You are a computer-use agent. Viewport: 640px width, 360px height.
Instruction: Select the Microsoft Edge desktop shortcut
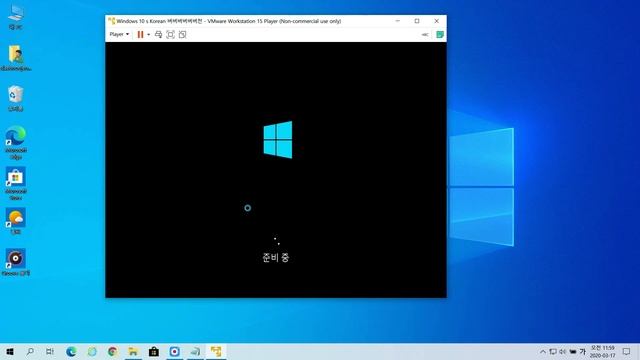(x=16, y=142)
